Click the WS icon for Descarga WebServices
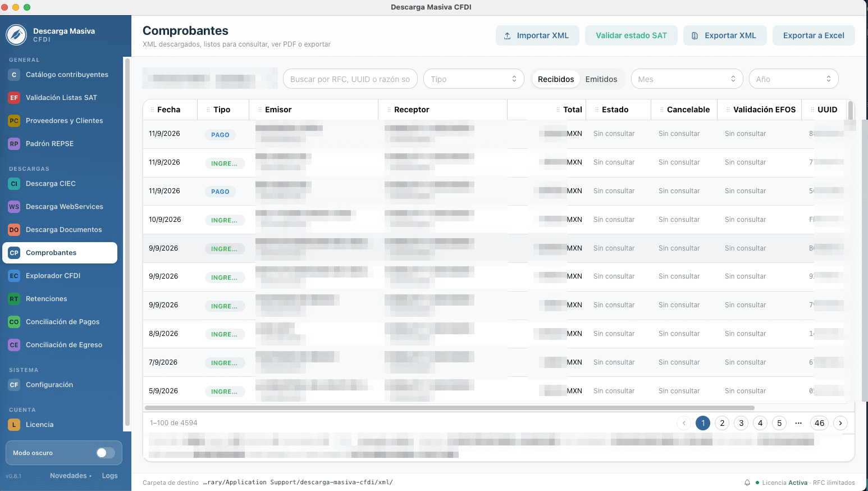The image size is (868, 491). click(x=14, y=207)
